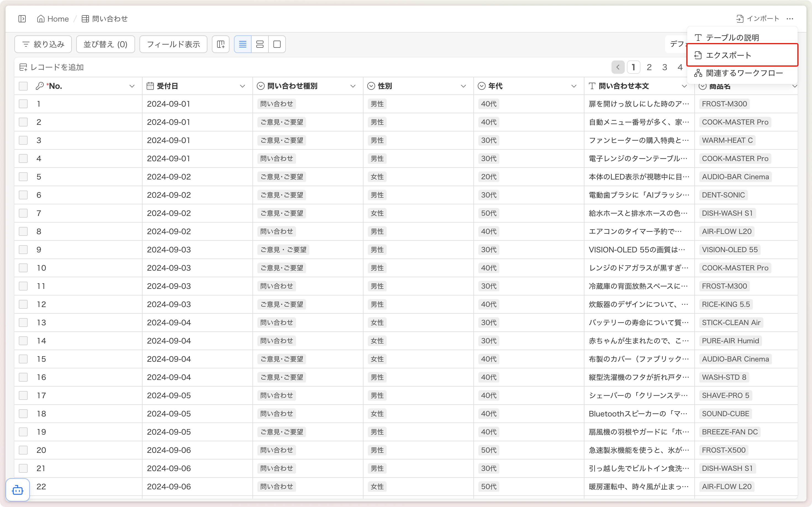Switch to card square view icon
Image resolution: width=812 pixels, height=507 pixels.
[x=277, y=44]
